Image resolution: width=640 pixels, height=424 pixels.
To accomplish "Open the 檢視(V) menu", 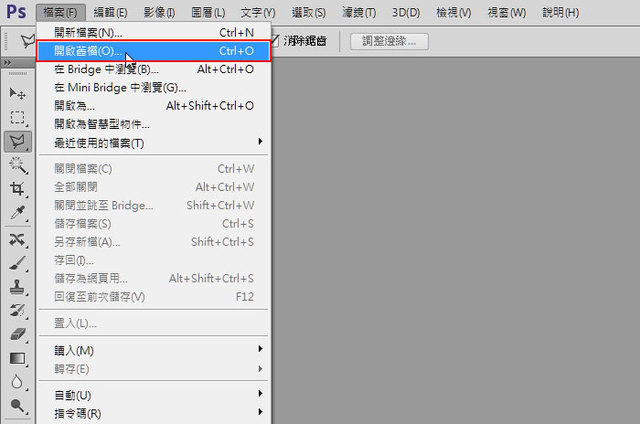I will coord(453,13).
